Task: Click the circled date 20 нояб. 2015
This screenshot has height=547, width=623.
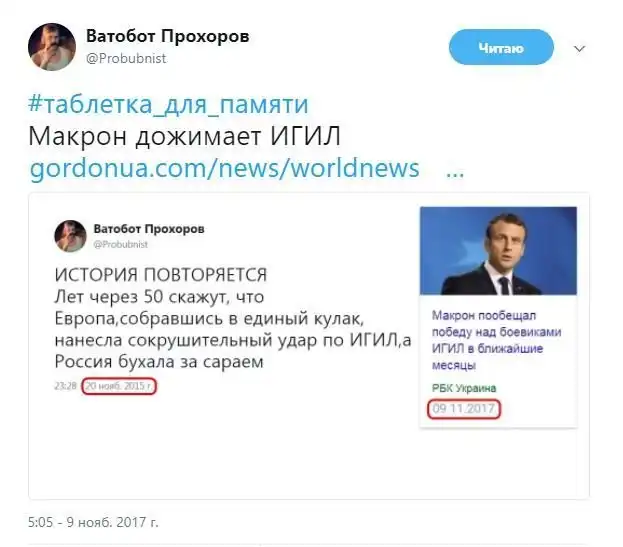Action: pyautogui.click(x=118, y=386)
